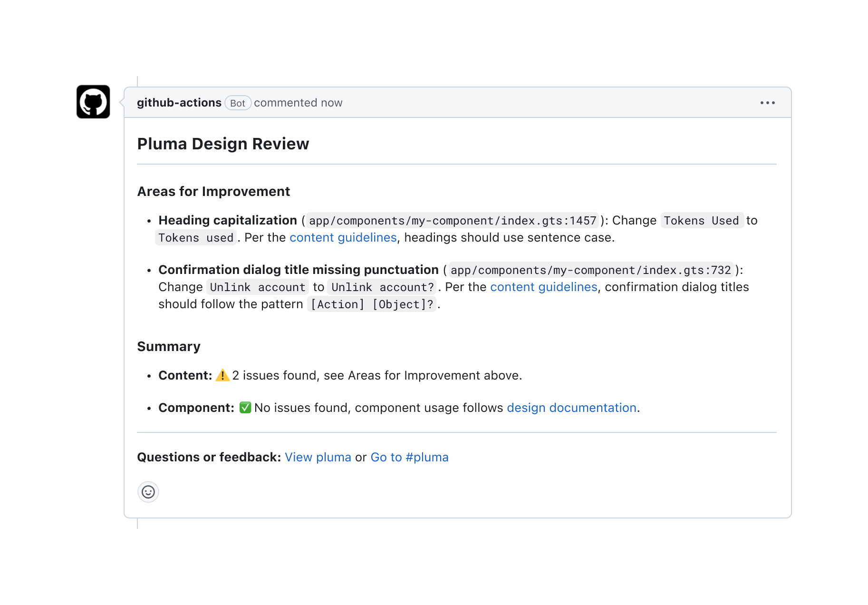
Task: Open the design documentation link
Action: 571,408
